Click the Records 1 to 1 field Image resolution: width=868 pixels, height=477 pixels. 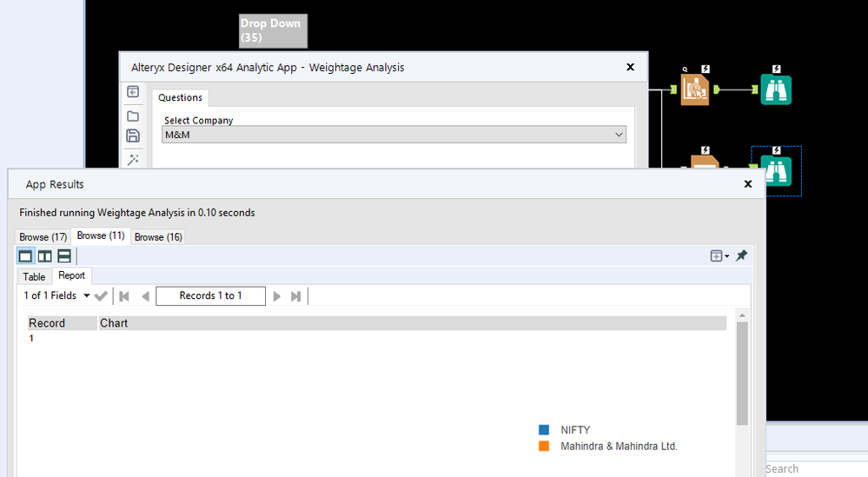coord(211,296)
